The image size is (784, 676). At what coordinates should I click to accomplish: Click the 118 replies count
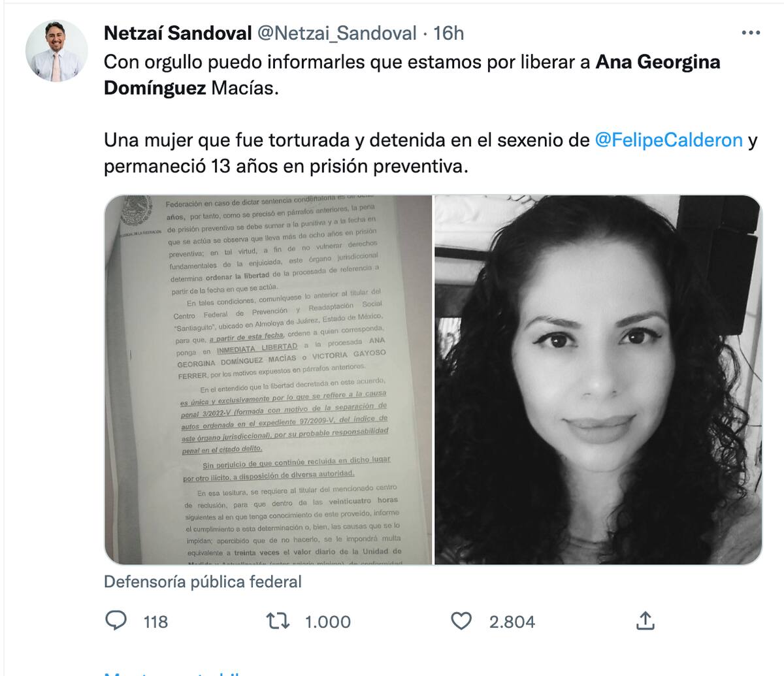coord(155,622)
